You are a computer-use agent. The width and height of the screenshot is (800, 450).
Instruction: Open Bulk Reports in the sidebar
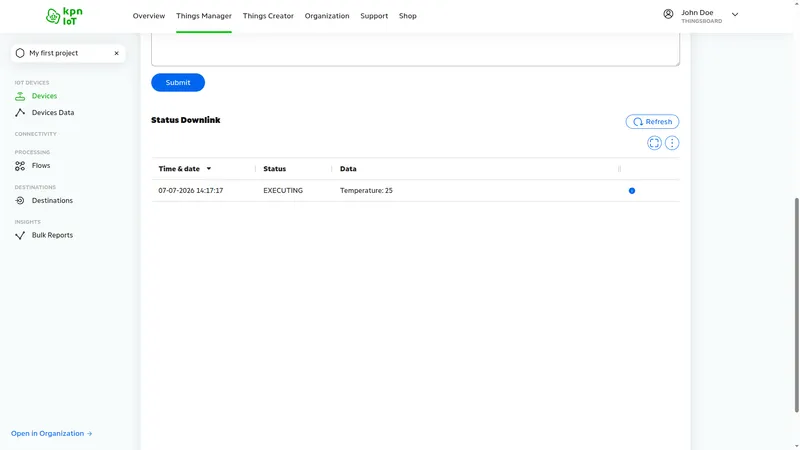click(x=52, y=235)
